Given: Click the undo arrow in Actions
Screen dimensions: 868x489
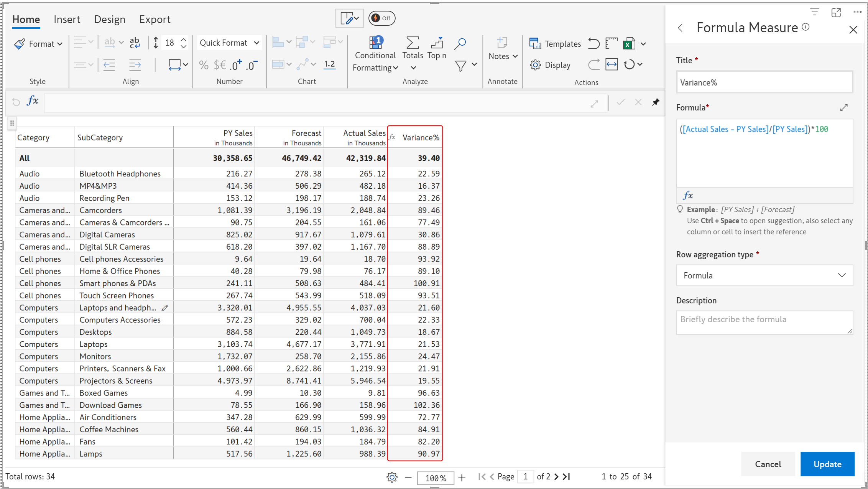Looking at the screenshot, I should pyautogui.click(x=593, y=44).
